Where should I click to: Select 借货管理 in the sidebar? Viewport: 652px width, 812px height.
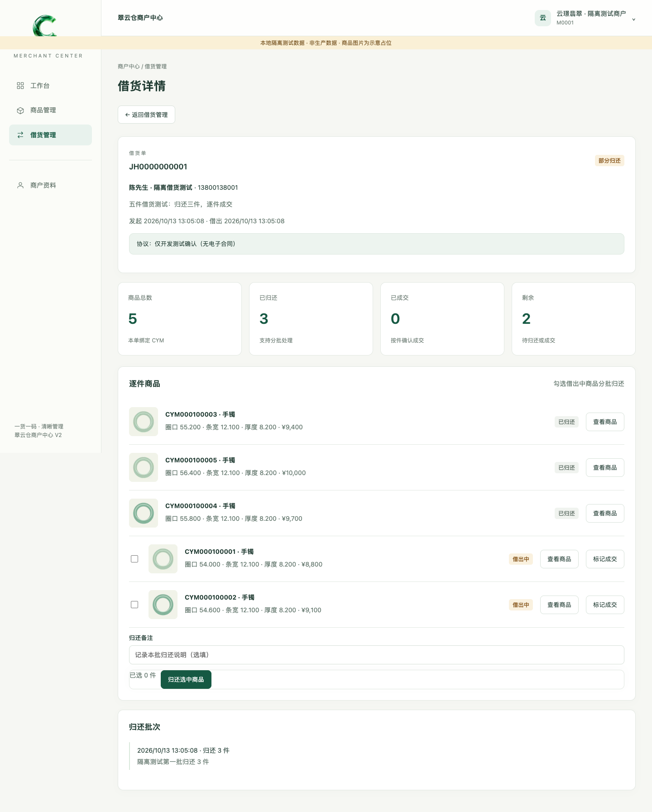(x=50, y=135)
